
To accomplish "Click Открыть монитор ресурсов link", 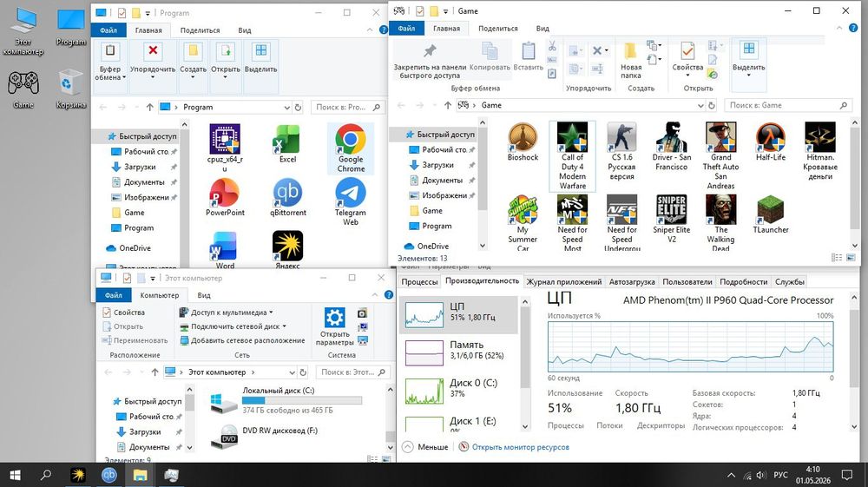I will [x=520, y=447].
